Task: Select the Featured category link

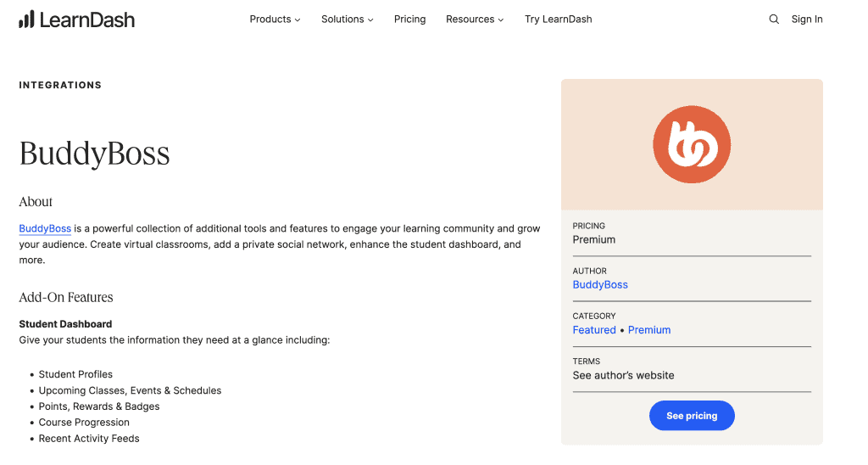Action: click(x=594, y=330)
